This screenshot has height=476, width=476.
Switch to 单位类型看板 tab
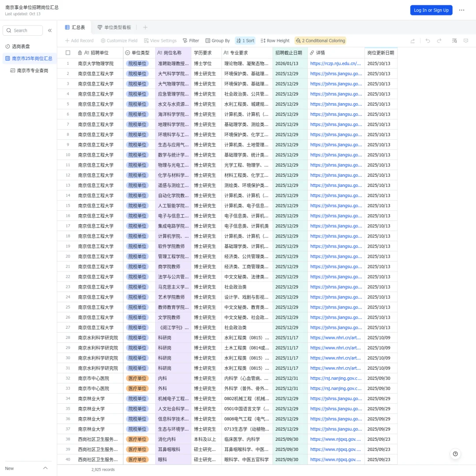(x=114, y=27)
